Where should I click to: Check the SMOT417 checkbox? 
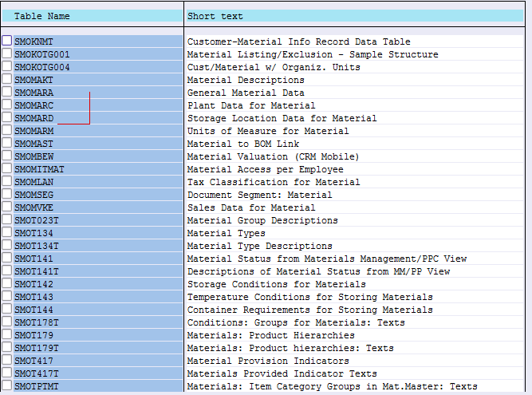coord(7,360)
